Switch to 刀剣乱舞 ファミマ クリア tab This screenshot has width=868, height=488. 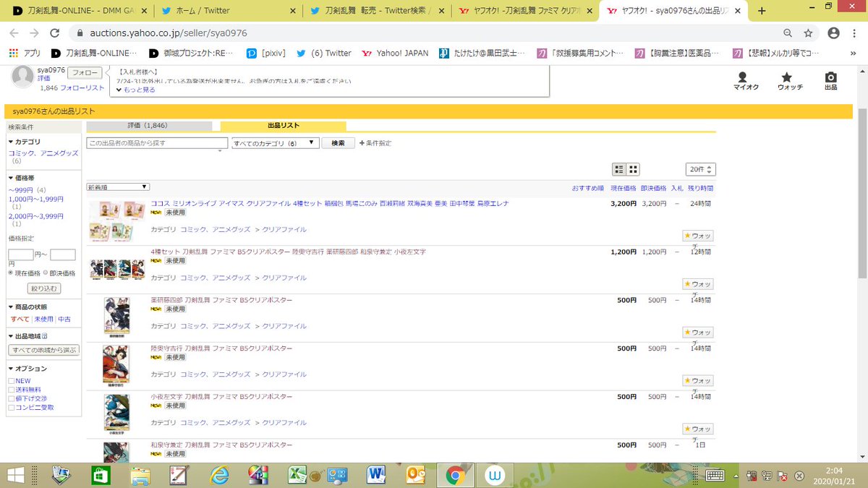click(x=524, y=11)
